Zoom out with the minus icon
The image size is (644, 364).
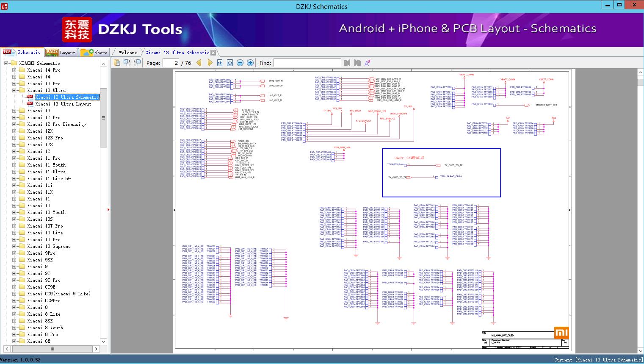click(240, 63)
